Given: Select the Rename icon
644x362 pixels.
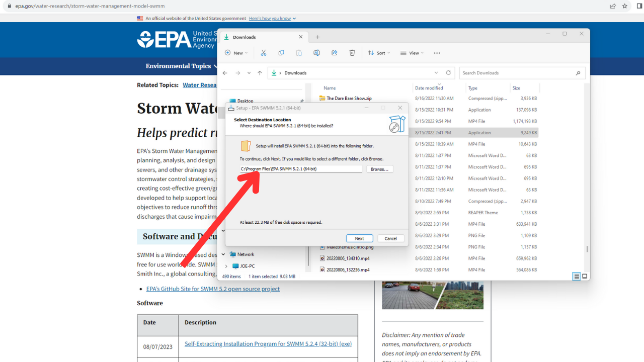Looking at the screenshot, I should (x=316, y=52).
